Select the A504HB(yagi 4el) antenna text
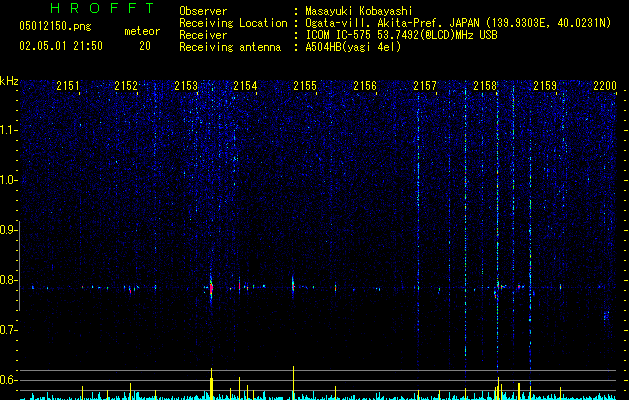Image resolution: width=629 pixels, height=400 pixels. coord(353,47)
